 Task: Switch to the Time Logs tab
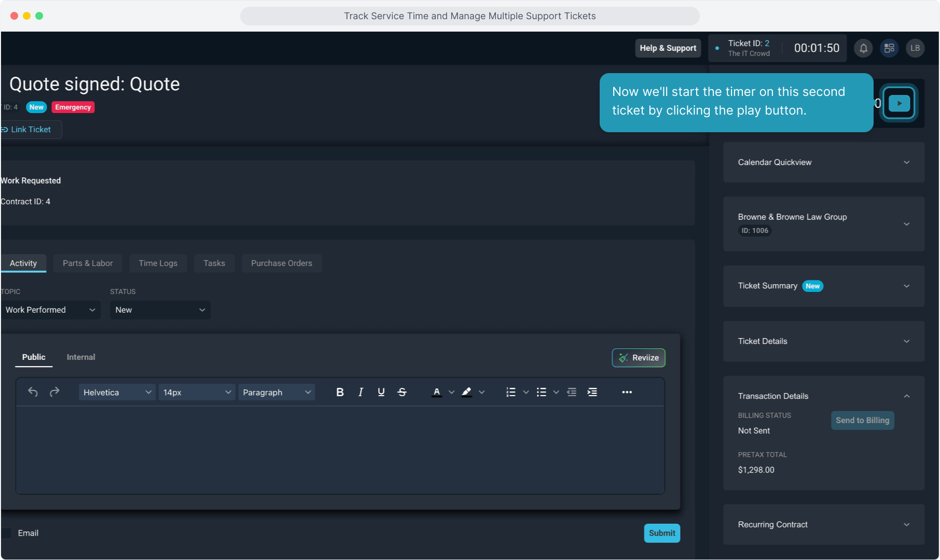[x=158, y=263]
